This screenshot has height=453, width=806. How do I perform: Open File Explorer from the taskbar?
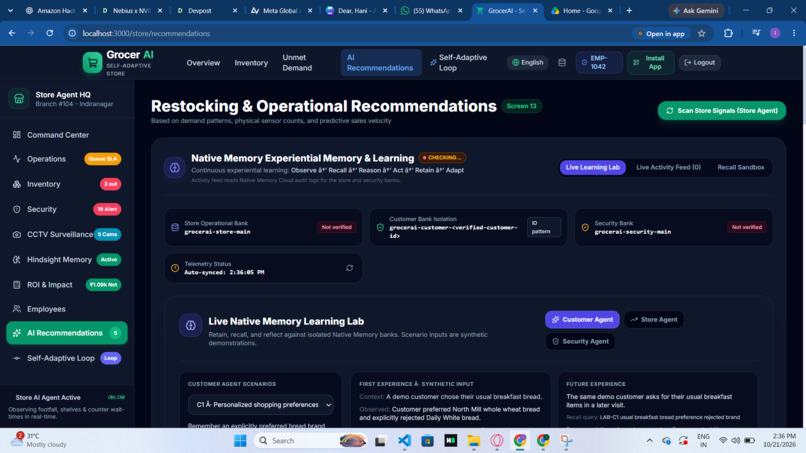[x=473, y=441]
